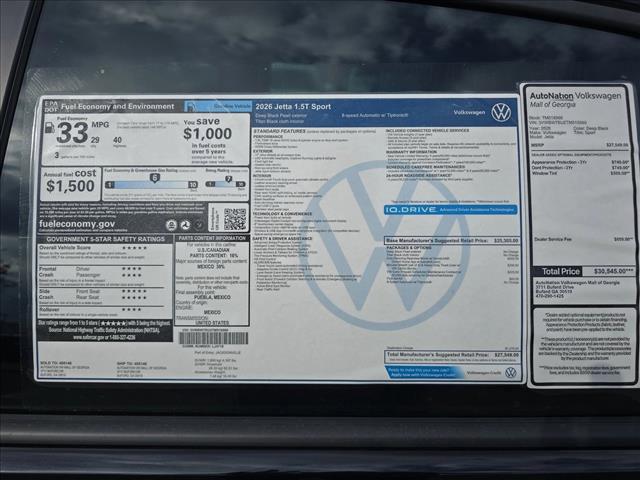Click the 'PUEBLA, MEXICO' assembly point
This screenshot has height=480, width=640.
click(x=212, y=298)
